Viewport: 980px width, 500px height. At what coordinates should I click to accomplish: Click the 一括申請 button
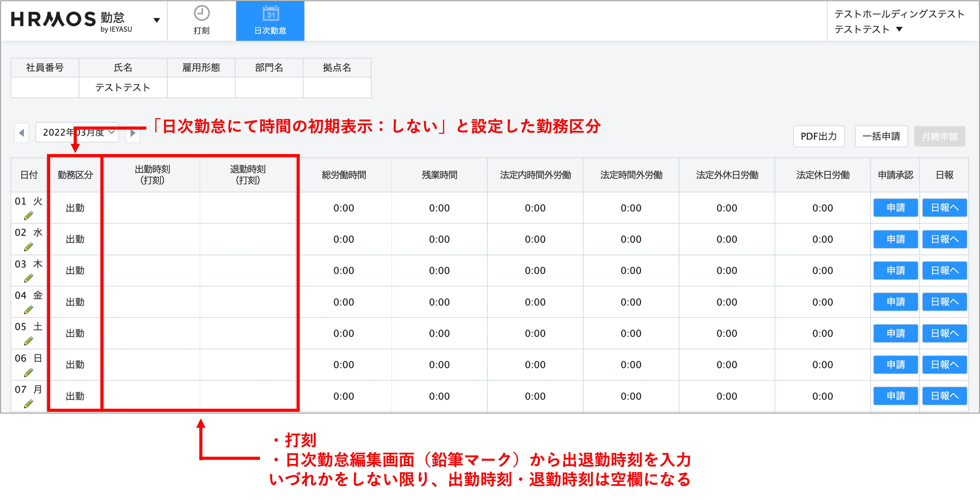(x=881, y=136)
